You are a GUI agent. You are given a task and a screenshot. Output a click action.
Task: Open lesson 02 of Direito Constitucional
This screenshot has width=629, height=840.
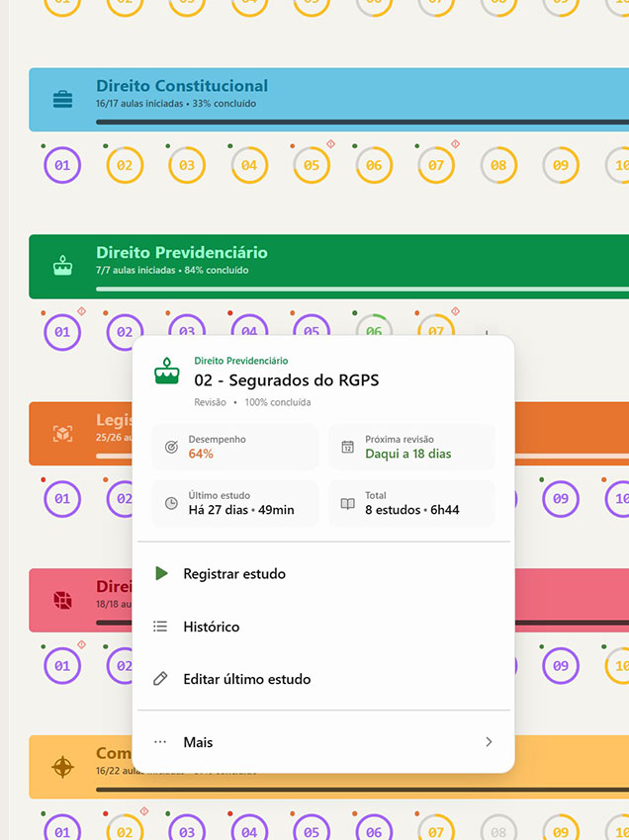click(x=125, y=165)
